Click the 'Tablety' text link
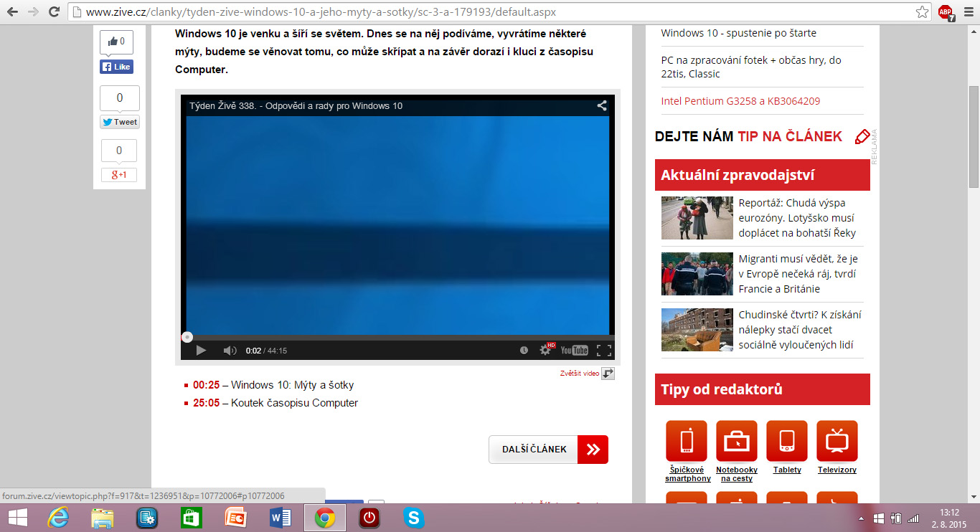The image size is (980, 532). (x=787, y=470)
